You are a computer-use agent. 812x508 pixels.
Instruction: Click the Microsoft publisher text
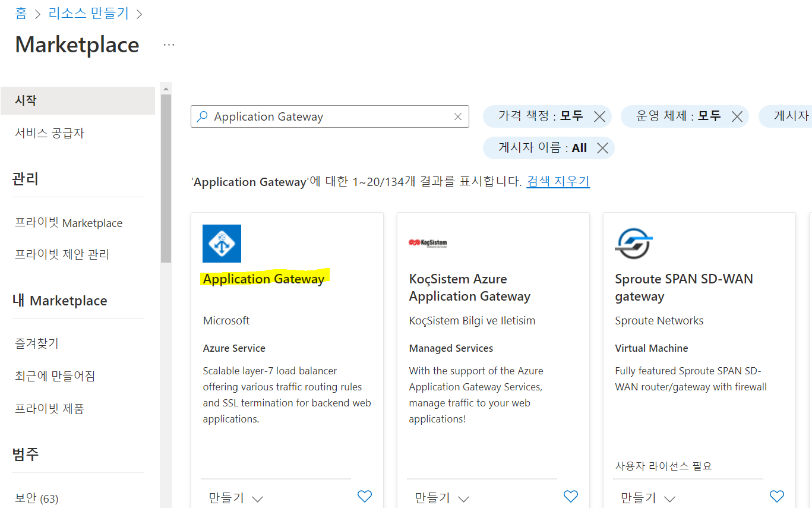coord(226,320)
